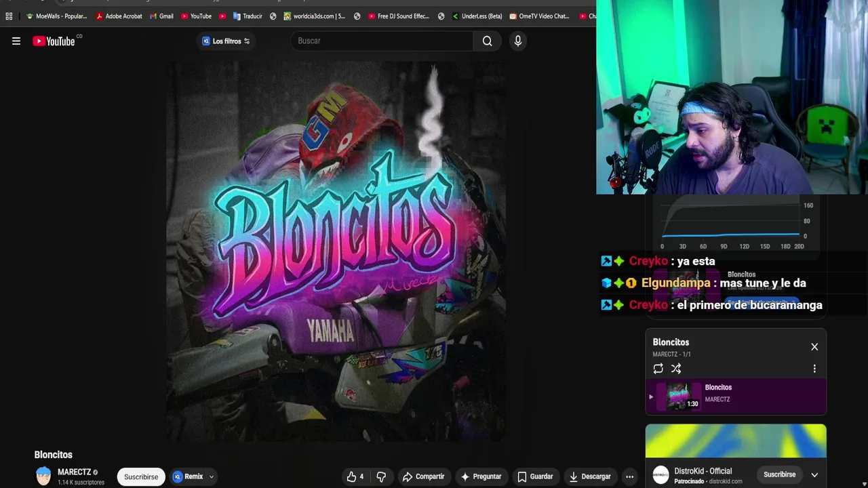The image size is (868, 488).
Task: Open the Traducir bookmark
Action: tap(248, 16)
